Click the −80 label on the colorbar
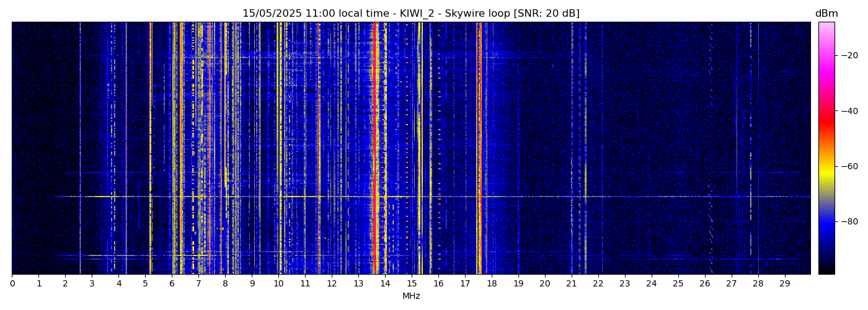Image resolution: width=868 pixels, height=310 pixels. (x=848, y=221)
